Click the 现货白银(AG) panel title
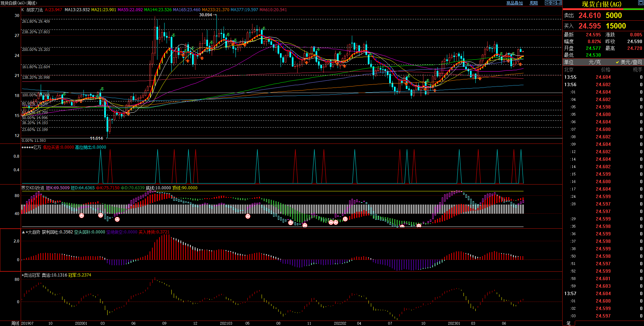The height and width of the screenshot is (326, 644). pos(601,4)
